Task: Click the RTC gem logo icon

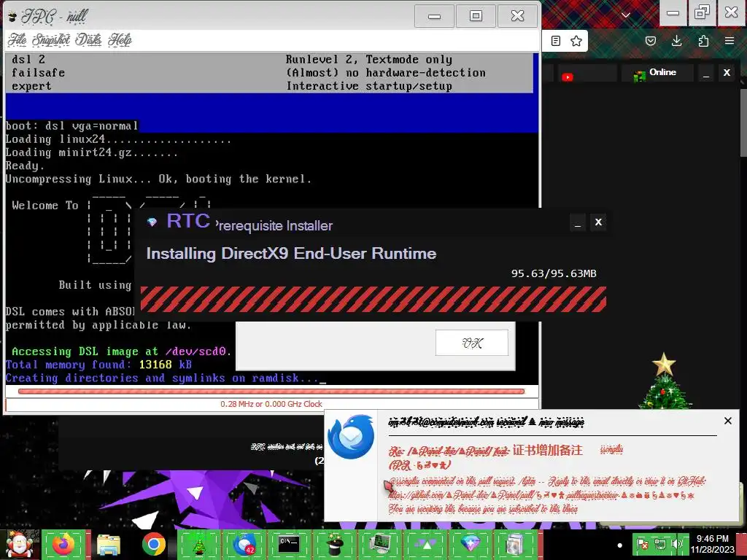Action: 152,222
